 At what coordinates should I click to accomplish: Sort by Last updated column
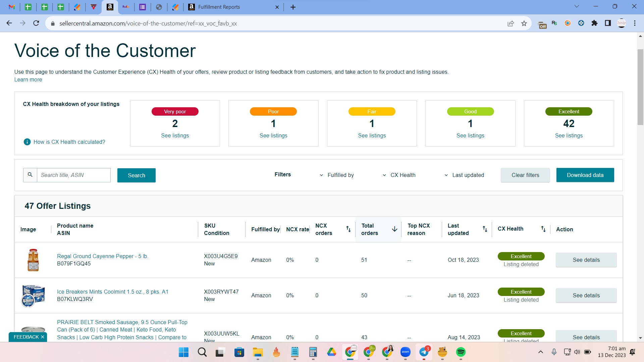tap(485, 229)
